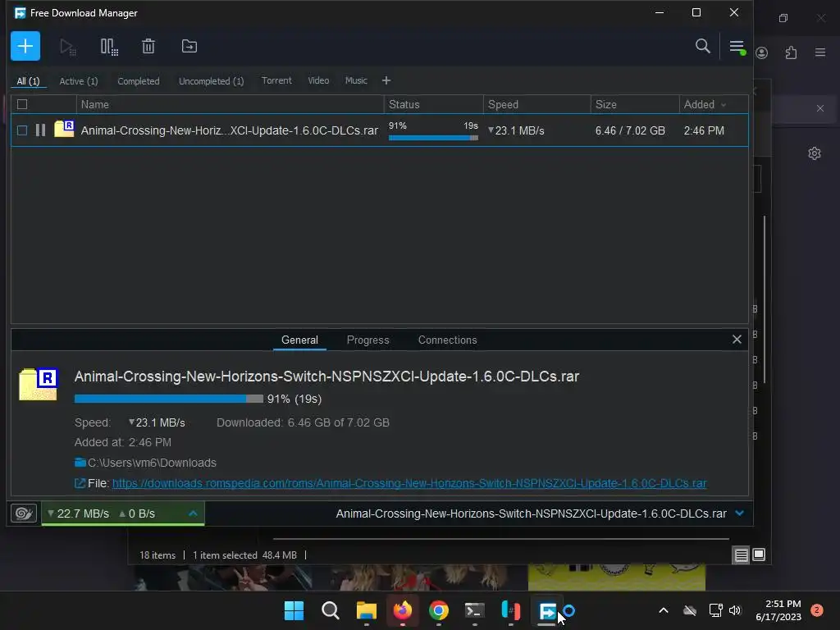840x630 pixels.
Task: Click the pause all downloads icon
Action: tap(109, 47)
